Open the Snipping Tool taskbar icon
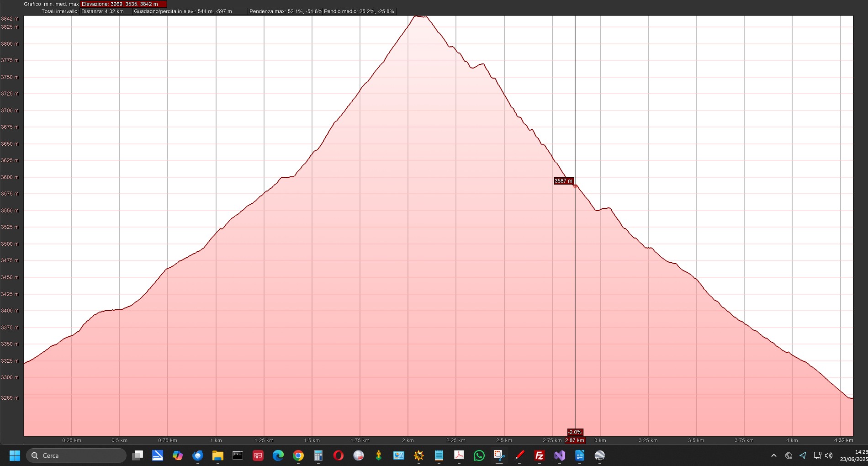Image resolution: width=868 pixels, height=466 pixels. coord(499,455)
